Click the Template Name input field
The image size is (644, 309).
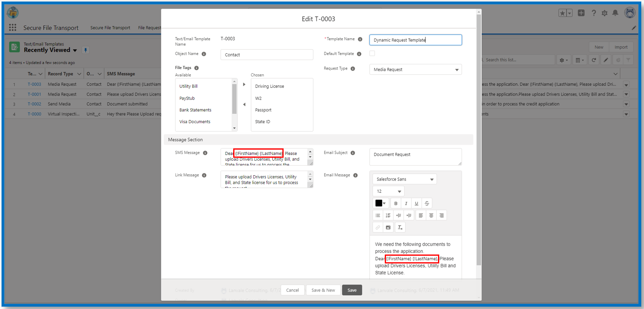415,40
